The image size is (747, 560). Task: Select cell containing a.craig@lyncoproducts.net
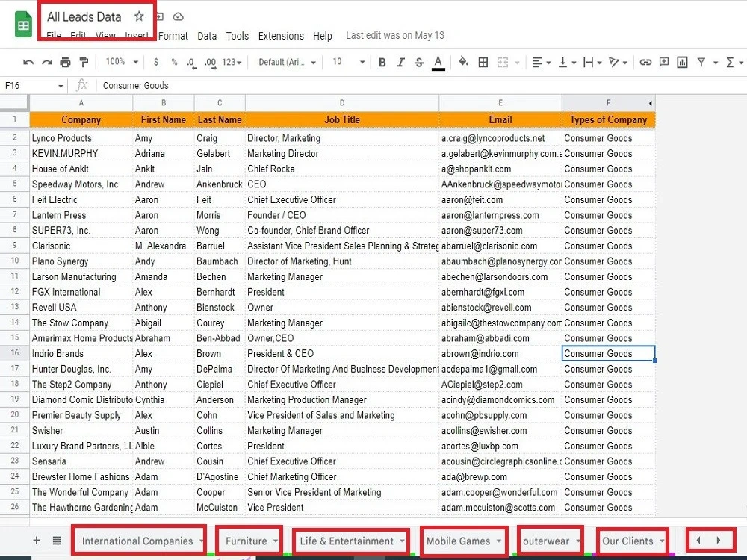pyautogui.click(x=500, y=138)
